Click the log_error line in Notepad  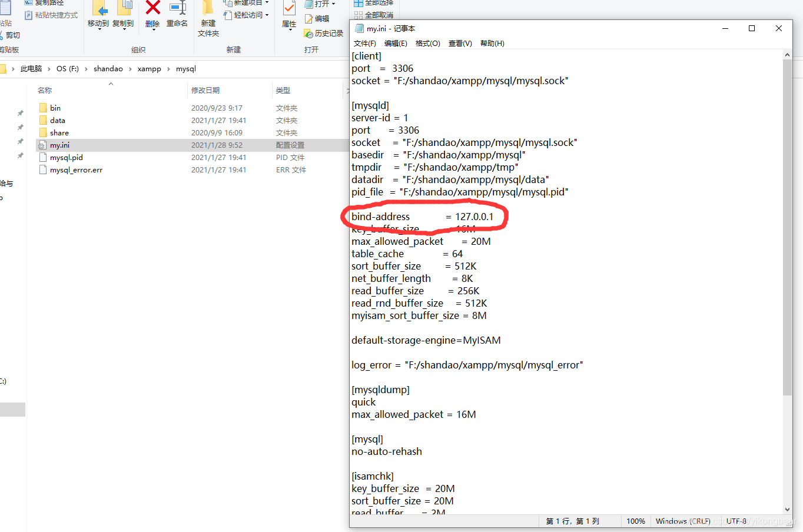point(467,365)
